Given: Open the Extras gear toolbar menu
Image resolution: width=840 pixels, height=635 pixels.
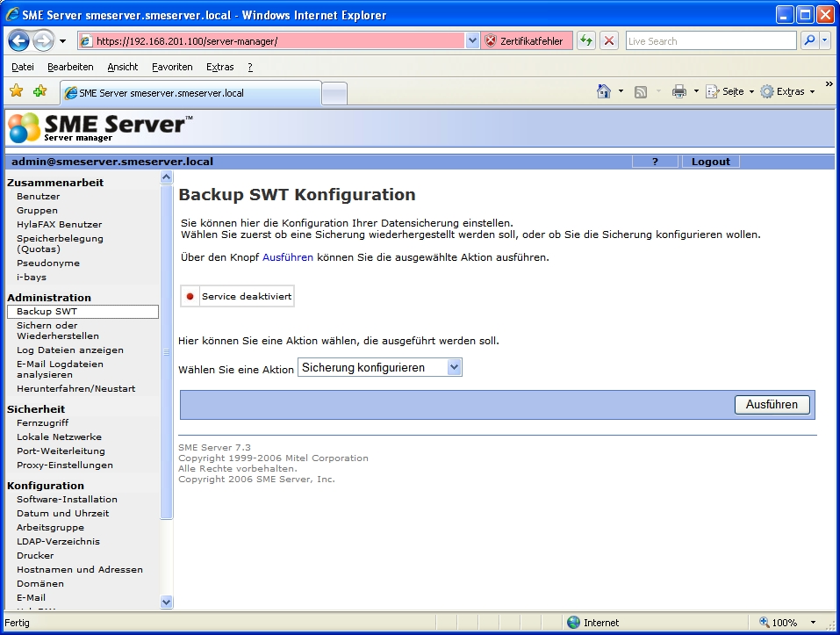Looking at the screenshot, I should pos(787,91).
